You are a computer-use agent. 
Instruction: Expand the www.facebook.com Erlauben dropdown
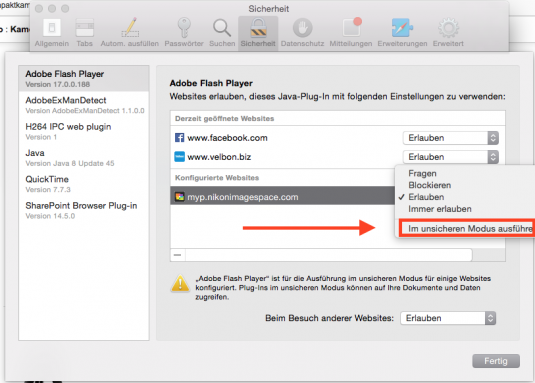click(x=450, y=138)
